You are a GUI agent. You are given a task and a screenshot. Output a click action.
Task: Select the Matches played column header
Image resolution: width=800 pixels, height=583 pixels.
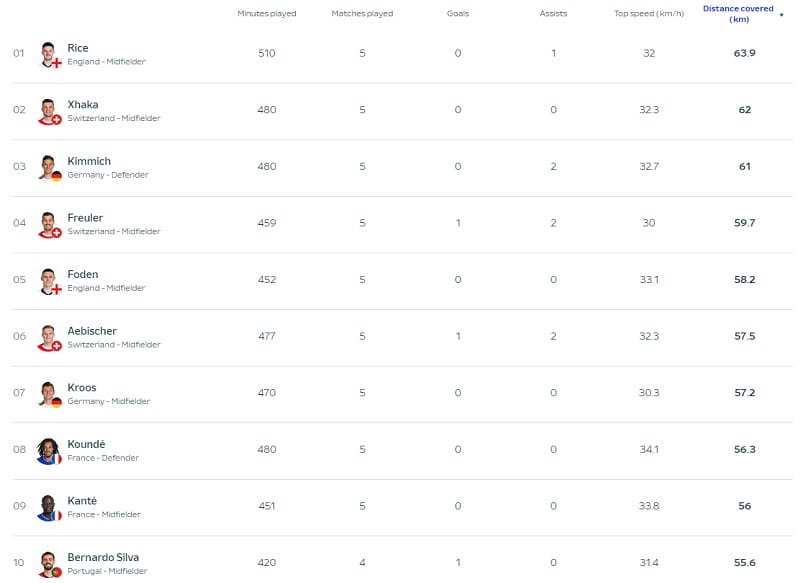tap(362, 14)
